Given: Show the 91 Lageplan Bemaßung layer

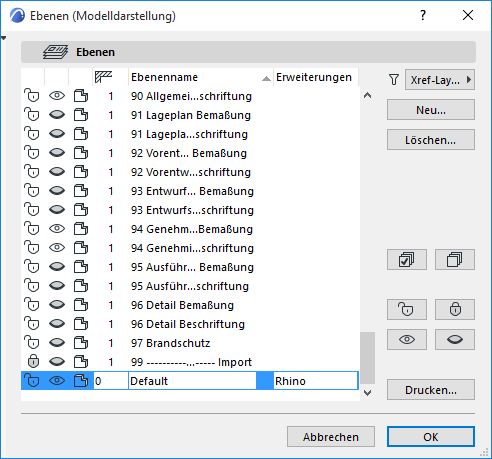Looking at the screenshot, I should point(57,115).
